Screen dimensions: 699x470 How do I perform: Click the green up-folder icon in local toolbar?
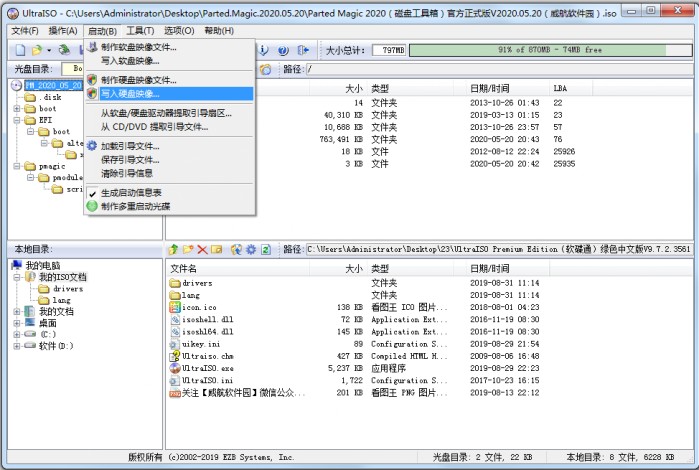[173, 249]
